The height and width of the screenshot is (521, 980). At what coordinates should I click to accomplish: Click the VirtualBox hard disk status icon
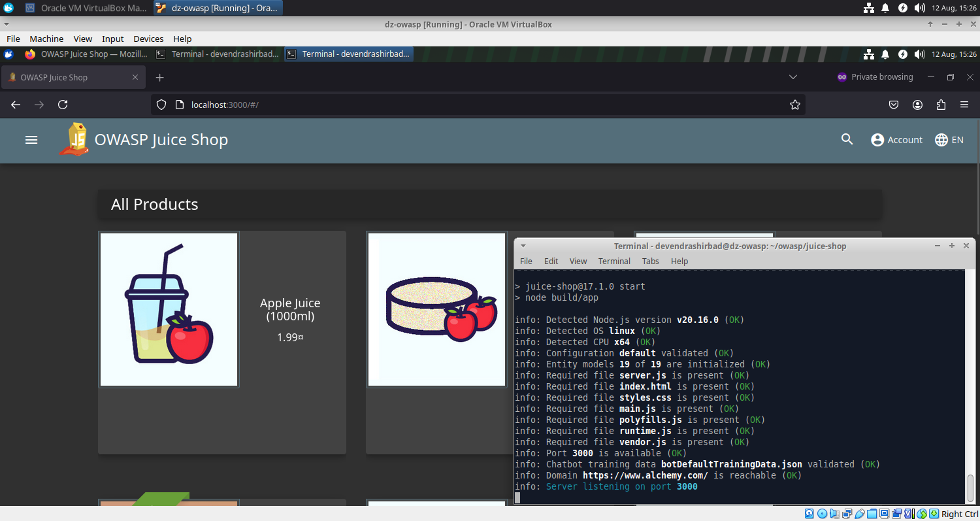coord(809,514)
